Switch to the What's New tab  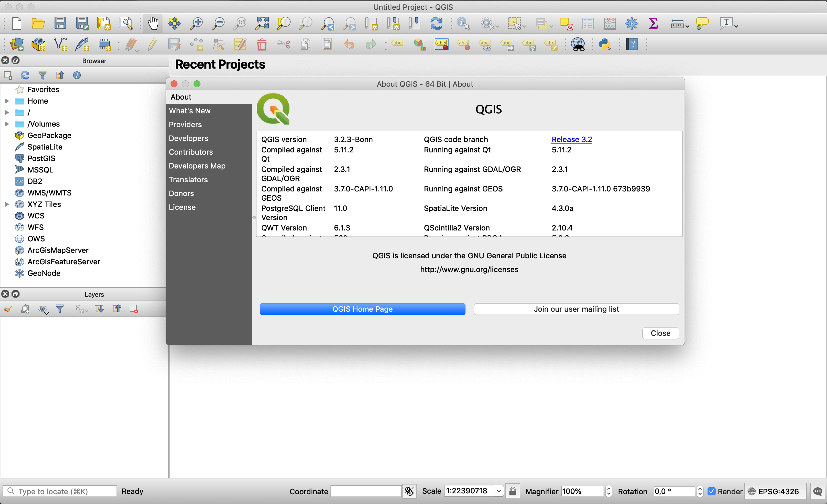pyautogui.click(x=190, y=111)
